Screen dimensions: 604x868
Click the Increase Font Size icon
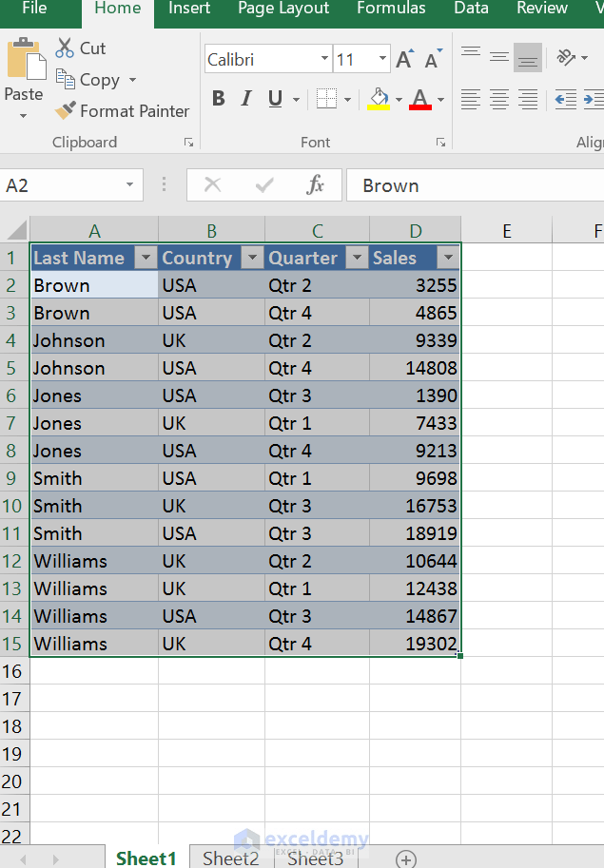pos(403,57)
